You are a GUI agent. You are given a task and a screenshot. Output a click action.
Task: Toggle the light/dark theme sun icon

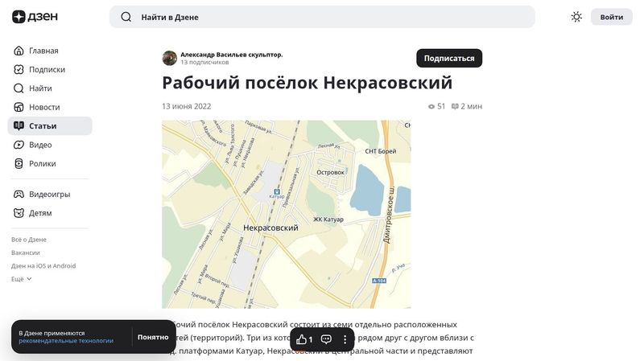click(x=576, y=17)
